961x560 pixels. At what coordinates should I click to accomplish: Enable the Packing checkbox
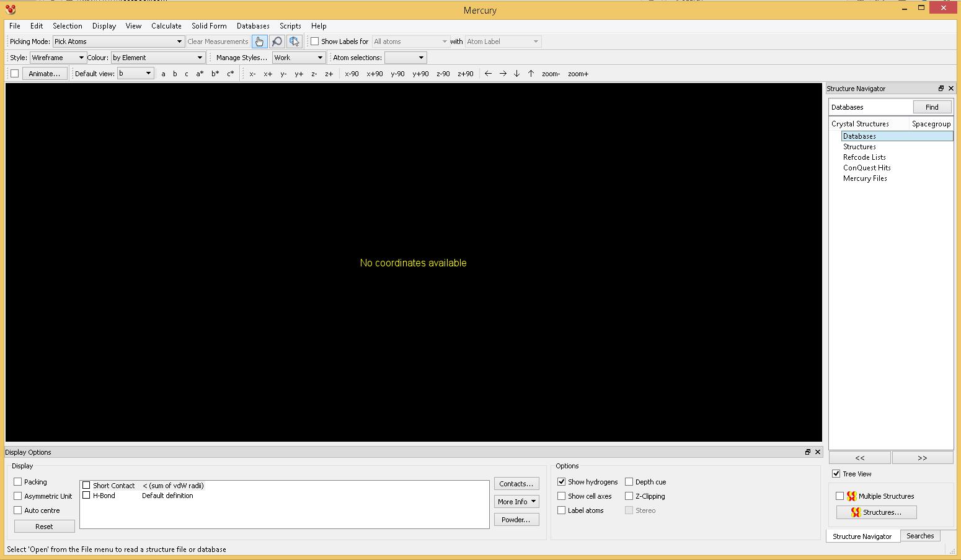click(x=18, y=482)
